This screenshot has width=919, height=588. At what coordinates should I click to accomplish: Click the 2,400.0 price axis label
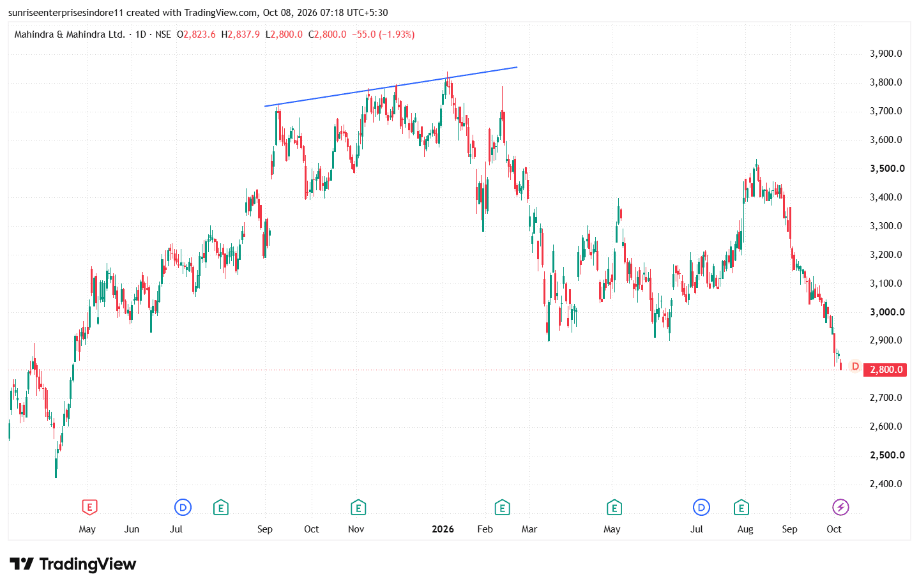[886, 484]
